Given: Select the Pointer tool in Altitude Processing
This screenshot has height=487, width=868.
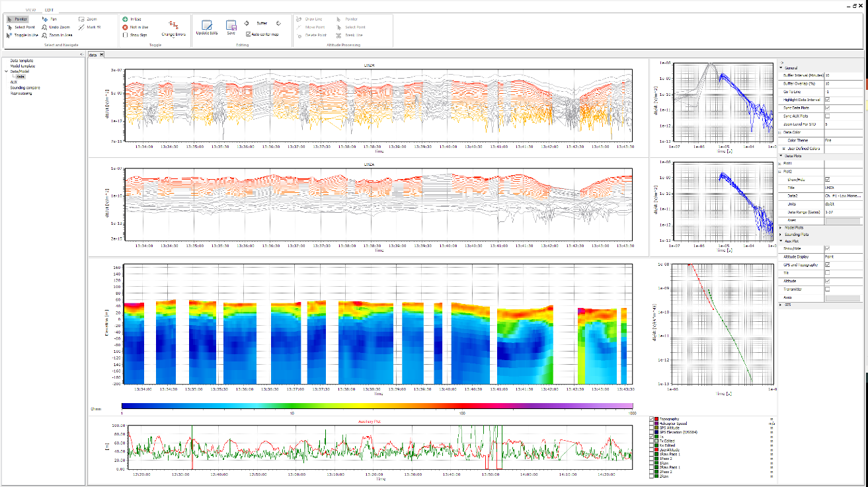Looking at the screenshot, I should click(346, 20).
